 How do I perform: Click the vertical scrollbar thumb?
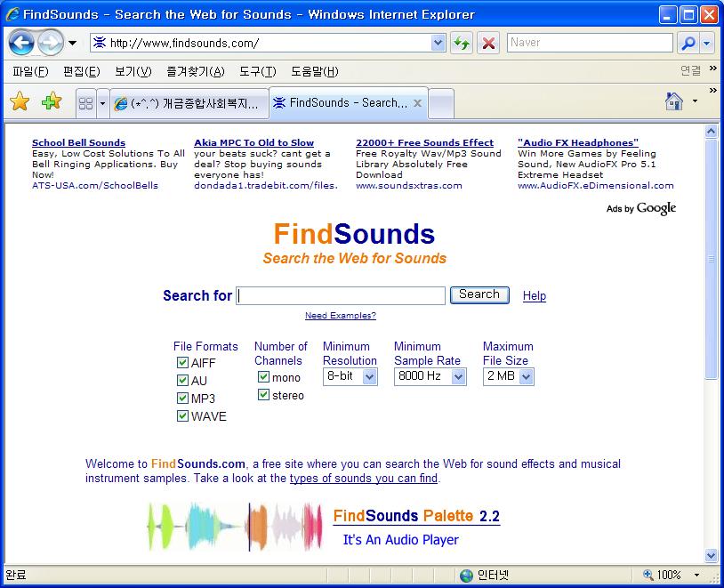711,259
